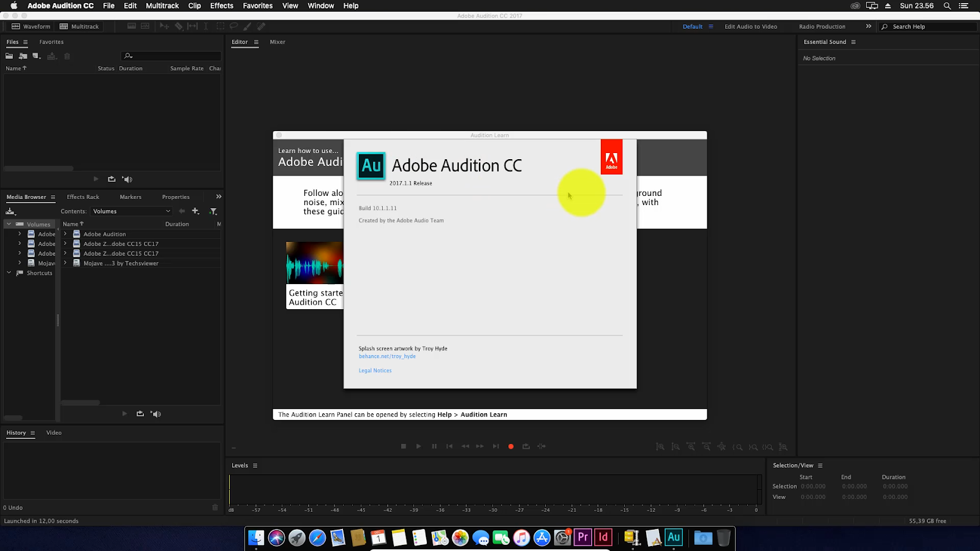Open the Effects menu in menu bar
The height and width of the screenshot is (551, 980).
pyautogui.click(x=222, y=6)
